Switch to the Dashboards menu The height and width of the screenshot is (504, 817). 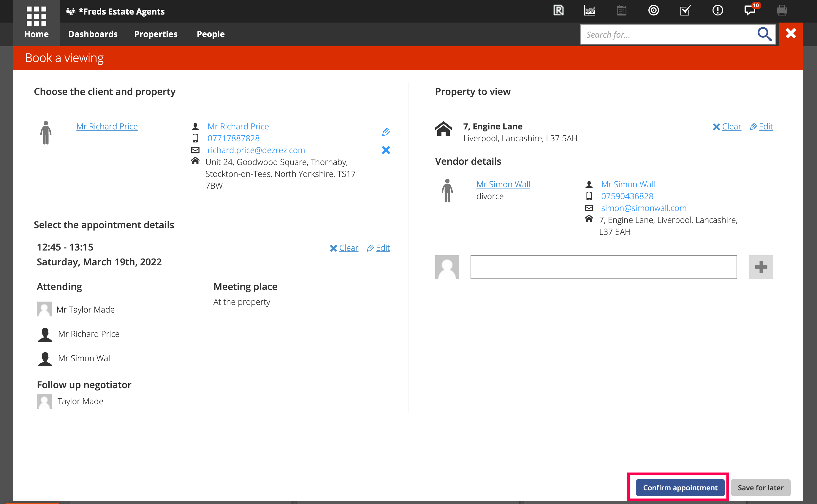[93, 34]
